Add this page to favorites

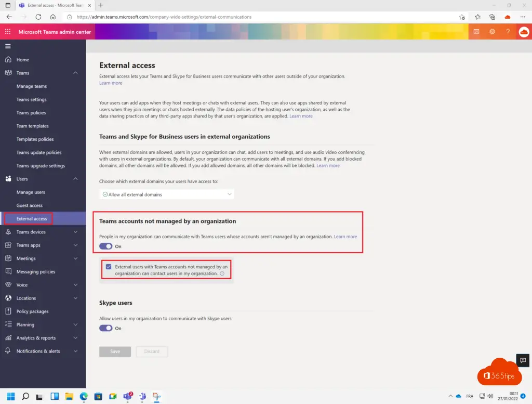pos(462,17)
